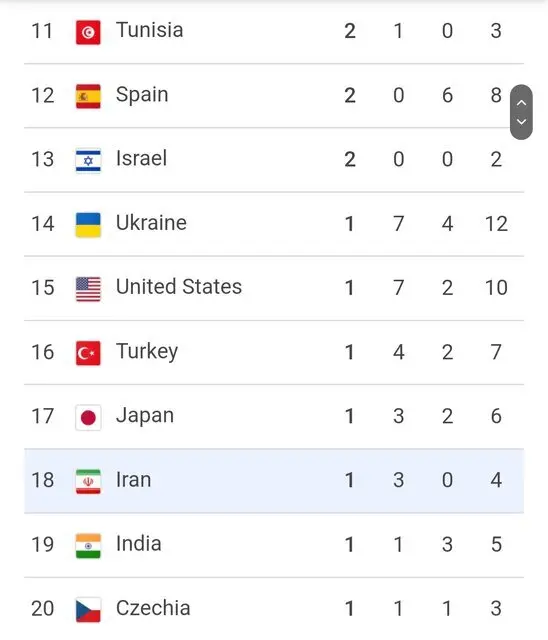The height and width of the screenshot is (640, 548).
Task: Click the Iran flag icon
Action: [x=88, y=482]
